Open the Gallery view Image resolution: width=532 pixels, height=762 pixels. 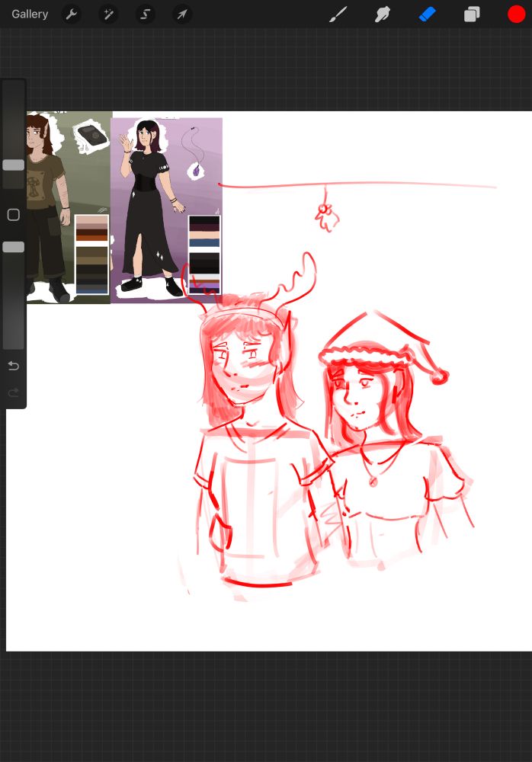pyautogui.click(x=30, y=14)
